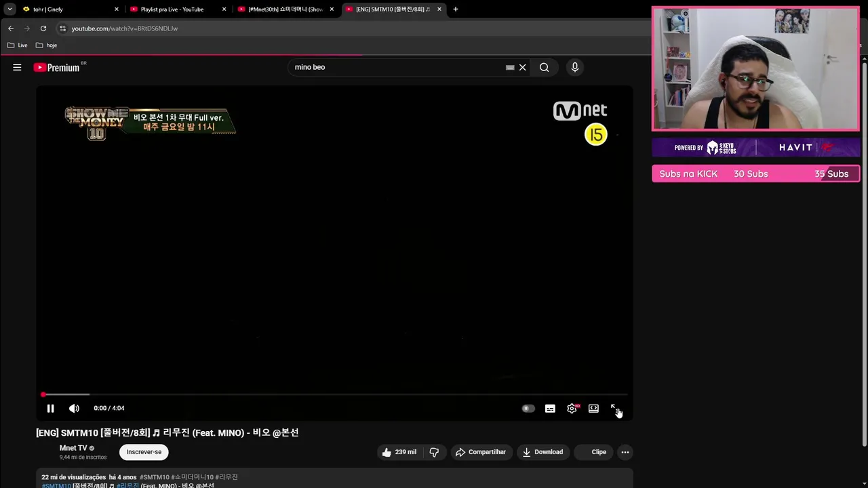Click the #SMTM10 hashtag in description
The width and height of the screenshot is (868, 488).
pyautogui.click(x=155, y=477)
